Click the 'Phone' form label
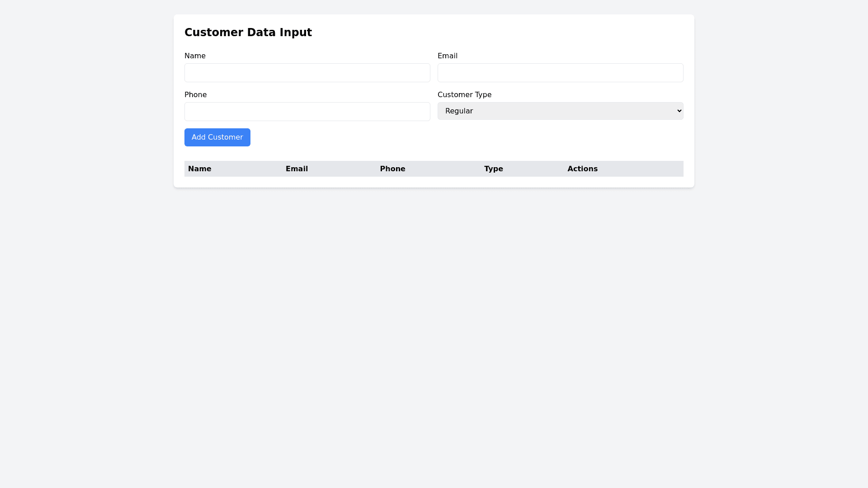This screenshot has height=488, width=868. (195, 95)
